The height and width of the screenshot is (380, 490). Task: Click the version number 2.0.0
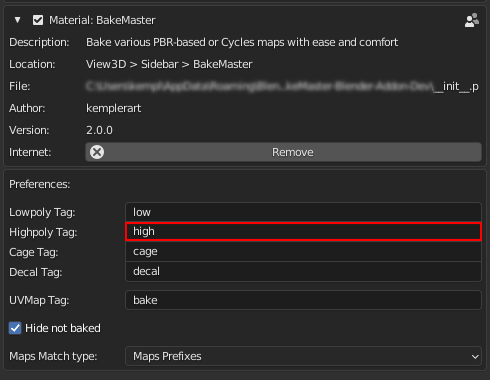click(99, 130)
